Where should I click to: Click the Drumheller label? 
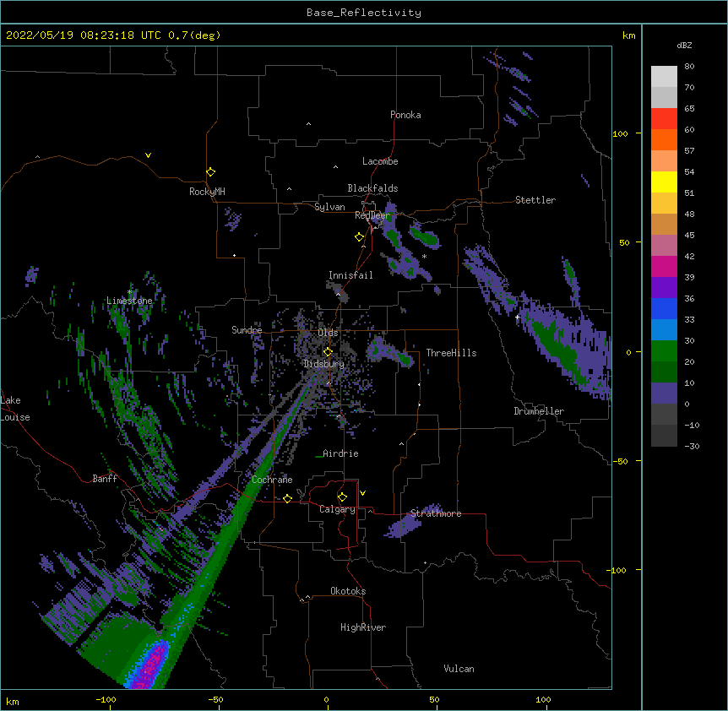click(x=539, y=411)
